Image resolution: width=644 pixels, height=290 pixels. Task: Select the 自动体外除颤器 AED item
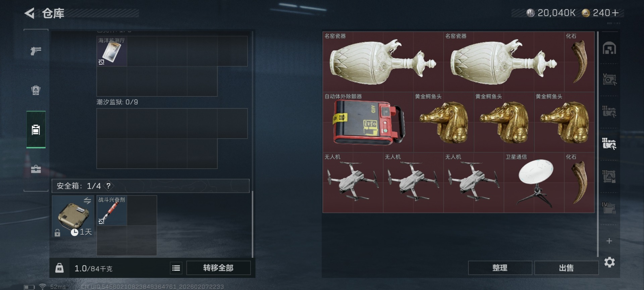(x=368, y=122)
